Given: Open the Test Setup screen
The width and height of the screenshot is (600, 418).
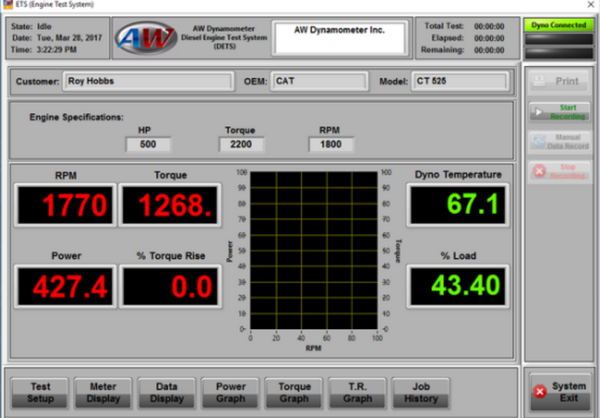Looking at the screenshot, I should pyautogui.click(x=40, y=392).
